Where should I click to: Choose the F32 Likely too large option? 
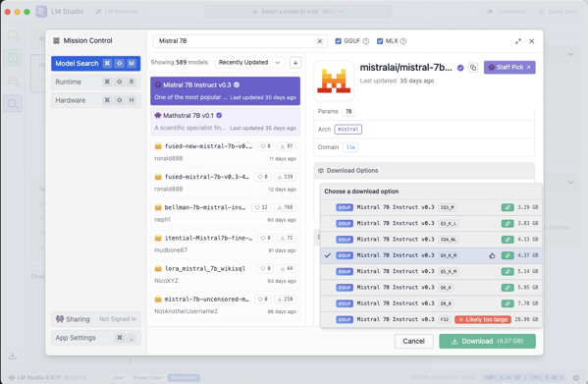click(x=431, y=319)
